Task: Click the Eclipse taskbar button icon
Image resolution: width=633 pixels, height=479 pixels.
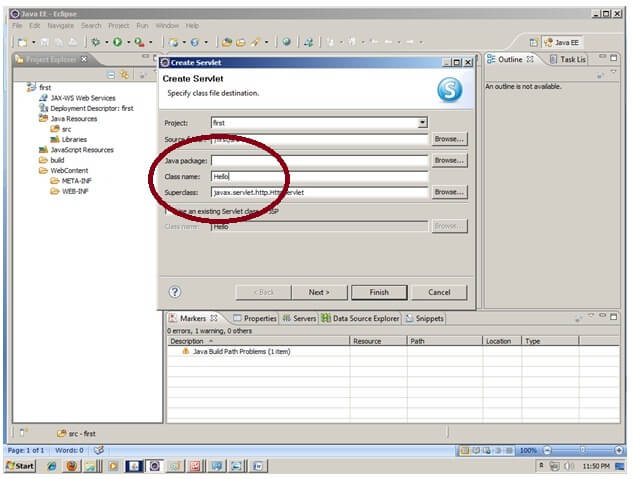Action: click(155, 466)
